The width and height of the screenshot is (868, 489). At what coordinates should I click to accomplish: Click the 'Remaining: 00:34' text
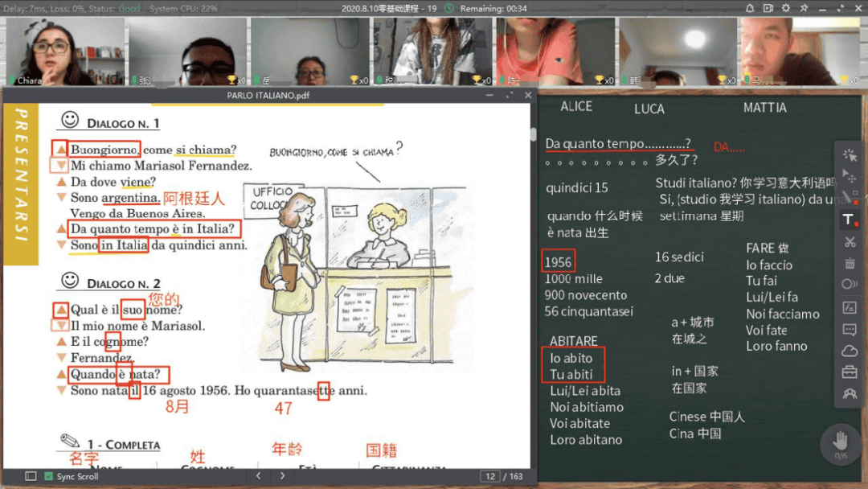click(x=493, y=8)
